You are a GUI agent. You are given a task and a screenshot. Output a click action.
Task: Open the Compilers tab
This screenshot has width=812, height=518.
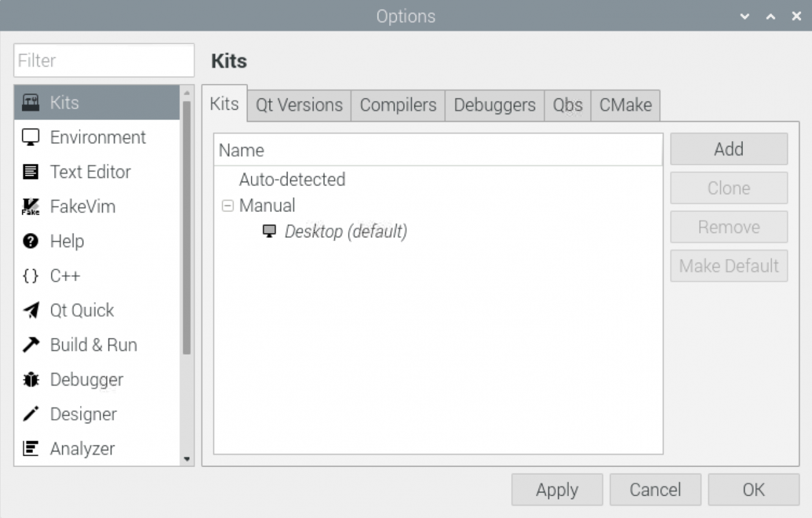[398, 105]
